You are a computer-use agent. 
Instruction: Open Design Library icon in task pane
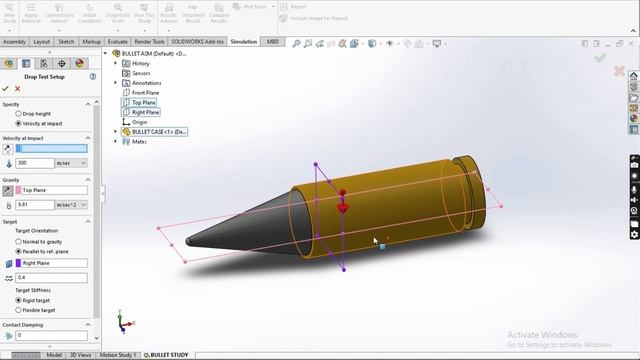tap(633, 87)
